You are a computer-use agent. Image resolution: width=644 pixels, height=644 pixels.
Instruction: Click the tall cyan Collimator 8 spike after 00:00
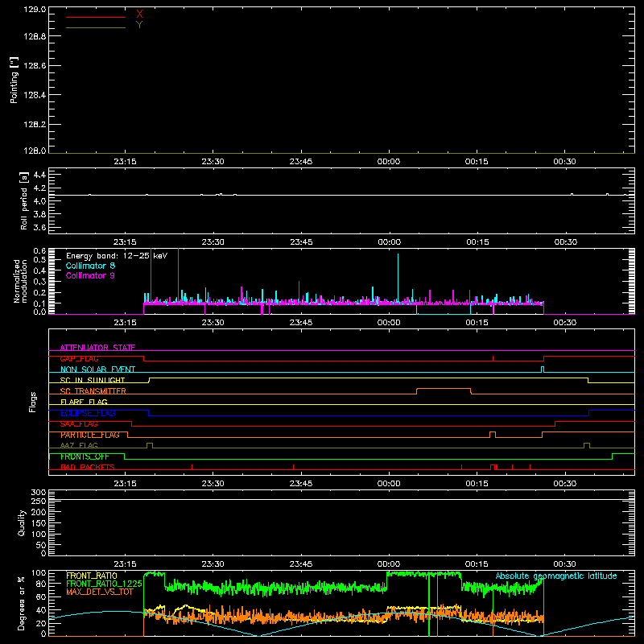coord(398,277)
